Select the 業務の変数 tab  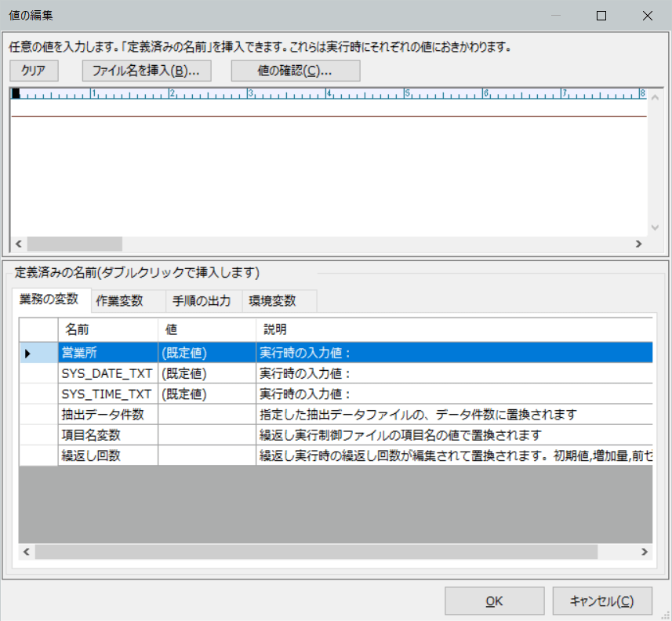(x=49, y=300)
